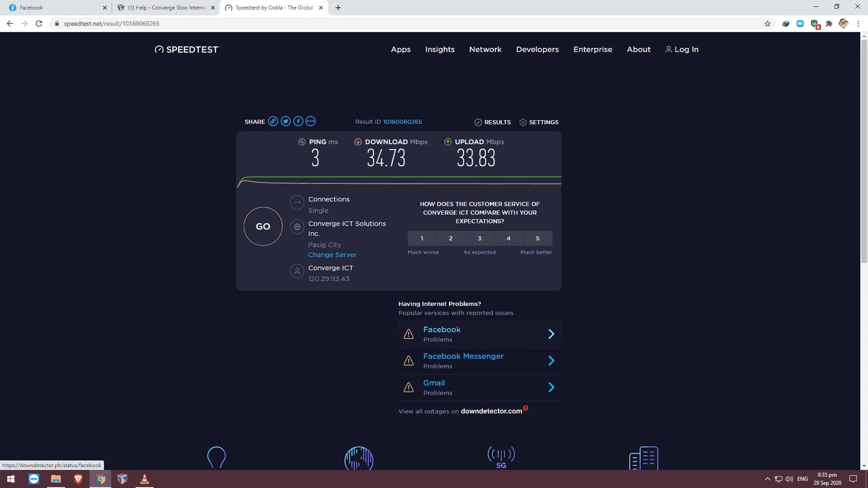Click the Converge ICT user icon

click(297, 271)
